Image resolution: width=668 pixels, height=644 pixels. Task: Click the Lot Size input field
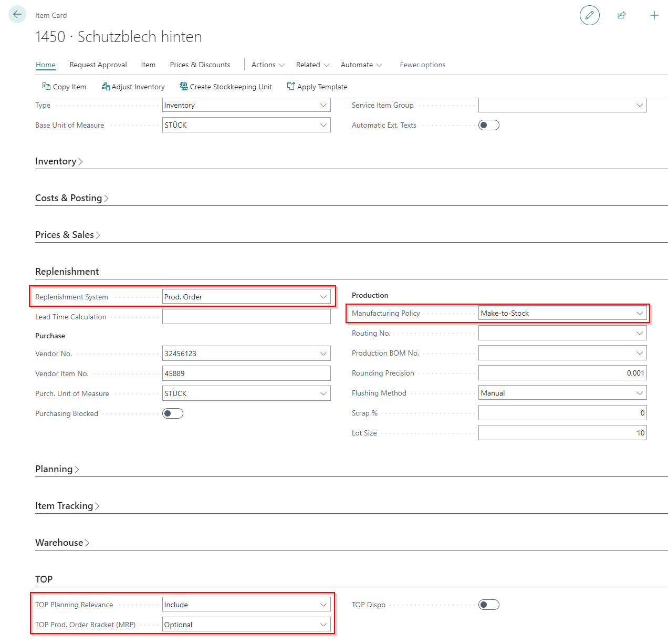pyautogui.click(x=562, y=433)
